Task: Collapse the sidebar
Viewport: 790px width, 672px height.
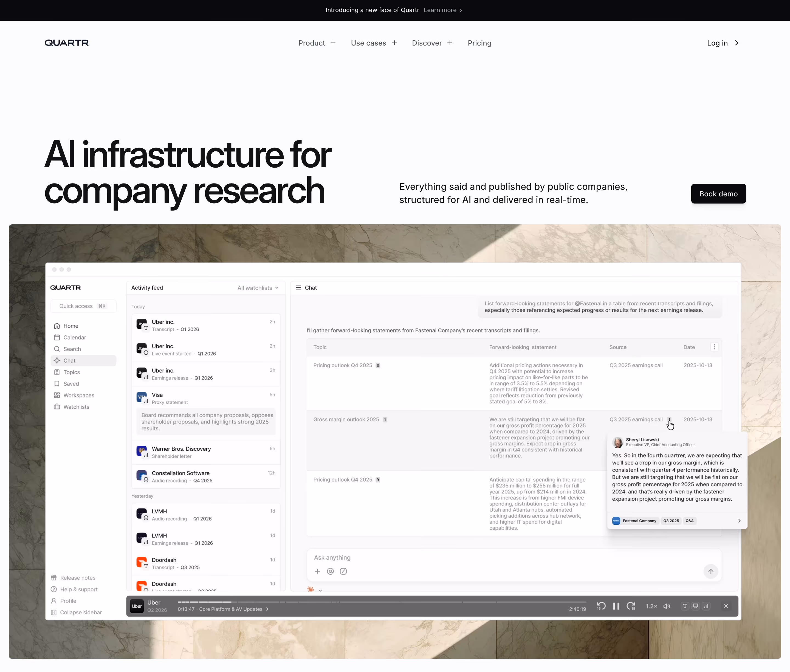Action: 77,612
